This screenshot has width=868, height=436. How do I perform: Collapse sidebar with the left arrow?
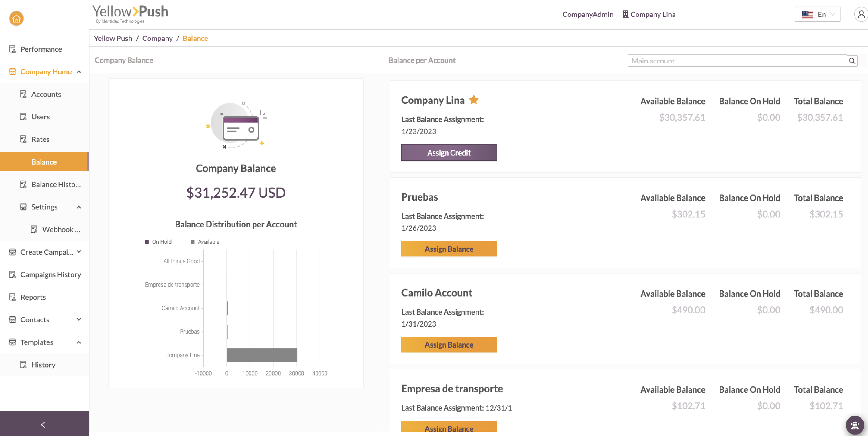click(x=43, y=424)
